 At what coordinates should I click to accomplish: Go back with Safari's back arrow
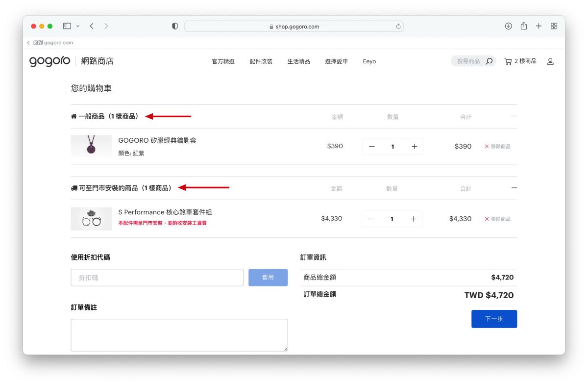coord(92,26)
